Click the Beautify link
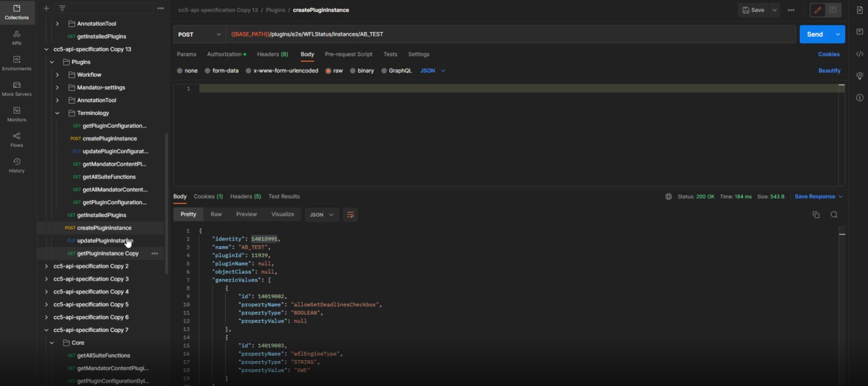The height and width of the screenshot is (386, 868). pyautogui.click(x=829, y=71)
